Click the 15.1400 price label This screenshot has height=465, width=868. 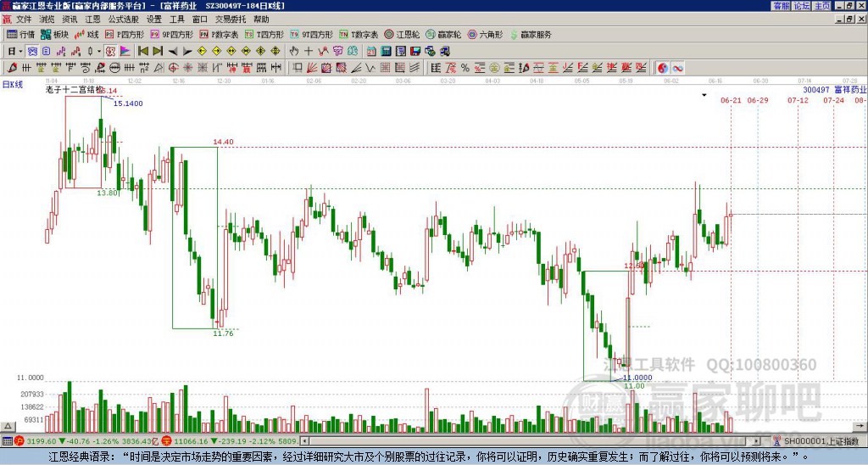tap(129, 104)
